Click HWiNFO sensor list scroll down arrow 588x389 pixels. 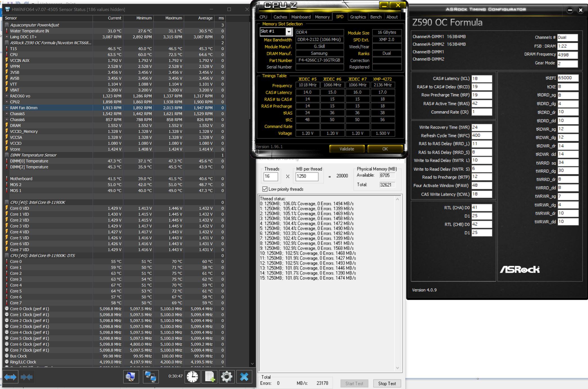tap(252, 364)
